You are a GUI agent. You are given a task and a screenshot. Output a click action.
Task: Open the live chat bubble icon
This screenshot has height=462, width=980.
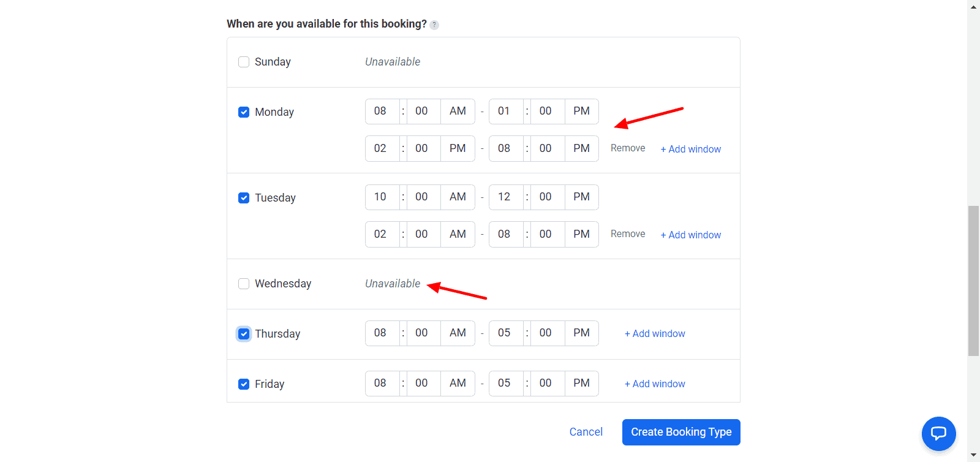(938, 434)
